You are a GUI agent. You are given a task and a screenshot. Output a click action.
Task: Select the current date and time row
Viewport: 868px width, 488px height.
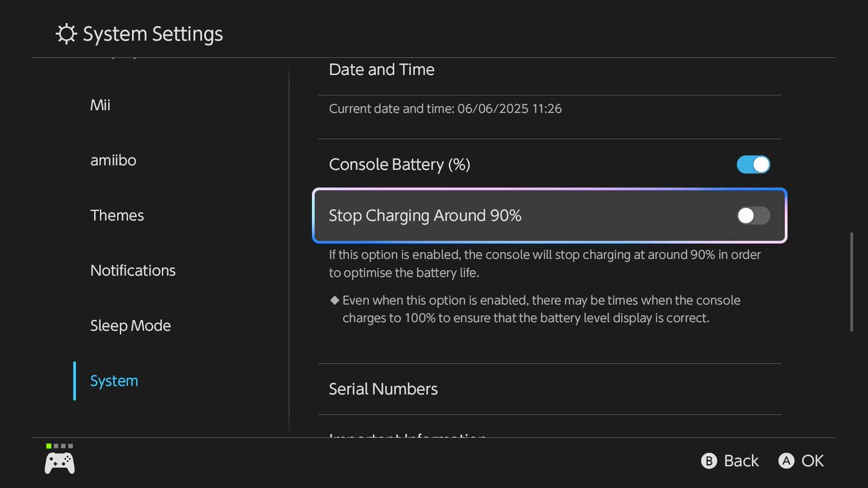pyautogui.click(x=445, y=109)
